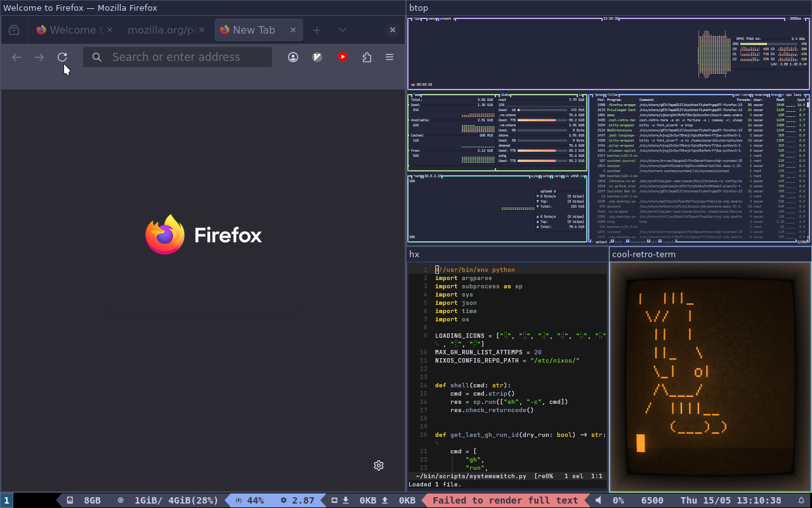
Task: Select workspace 1 in the status bar
Action: 6,500
